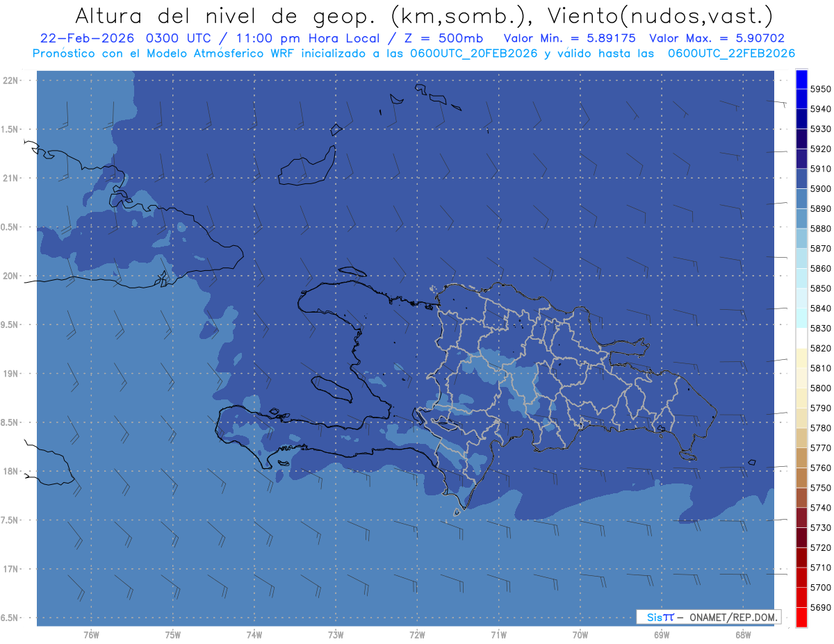Click the '5780' color scale value
This screenshot has width=834, height=644.
(820, 428)
